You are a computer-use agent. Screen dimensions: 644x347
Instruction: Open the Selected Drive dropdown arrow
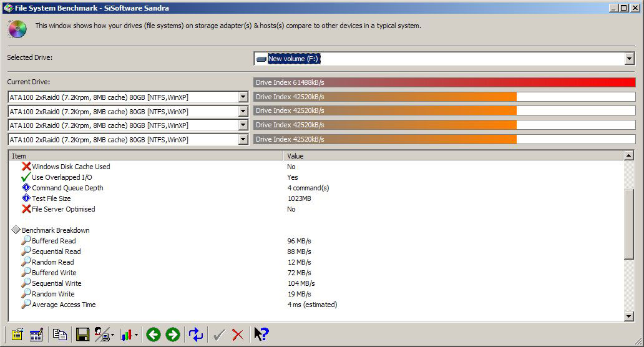pyautogui.click(x=629, y=59)
